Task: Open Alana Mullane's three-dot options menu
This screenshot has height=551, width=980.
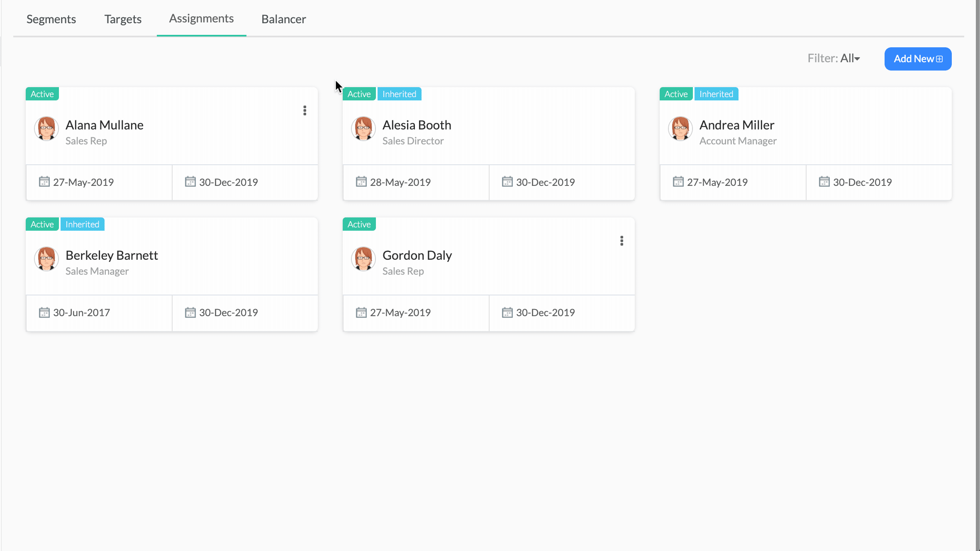Action: (x=305, y=110)
